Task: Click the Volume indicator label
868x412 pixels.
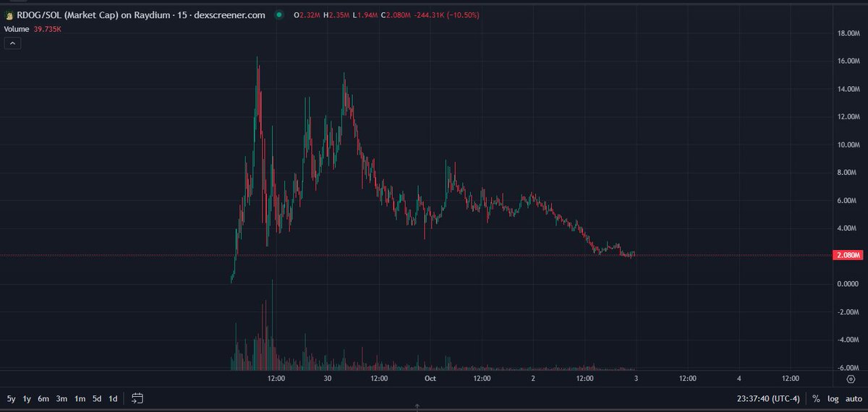Action: [17, 30]
